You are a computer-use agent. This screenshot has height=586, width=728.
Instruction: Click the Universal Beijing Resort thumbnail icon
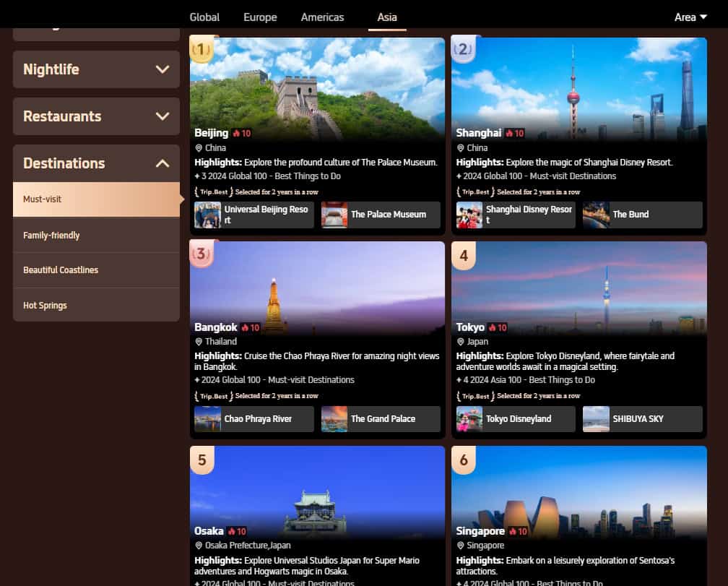click(207, 215)
